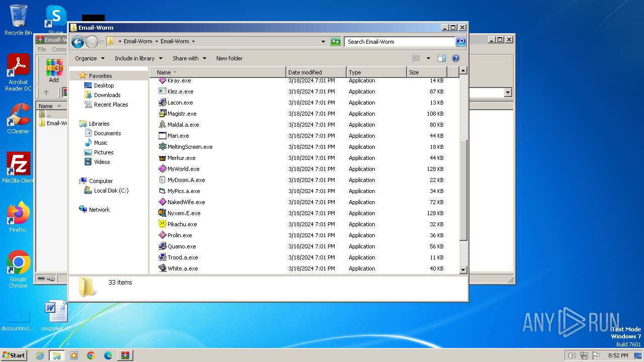644x362 pixels.
Task: Select the MyPics.a.exe file icon
Action: point(162,191)
